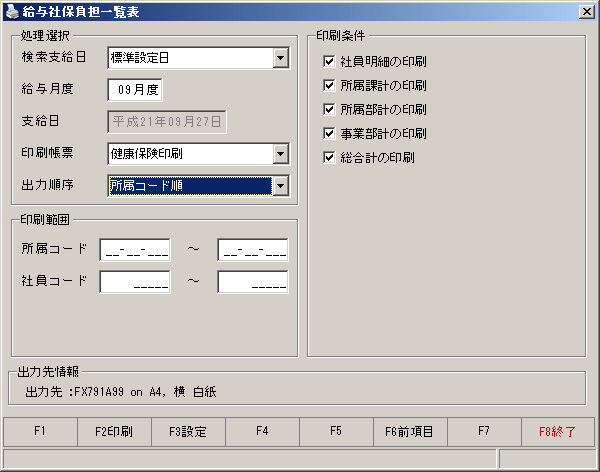This screenshot has width=600, height=472.
Task: Open the 印刷帳票 dropdown arrow
Action: pos(281,154)
